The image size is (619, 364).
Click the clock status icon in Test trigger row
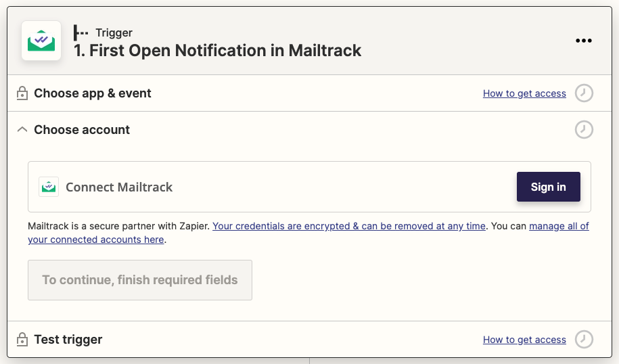[x=584, y=340]
